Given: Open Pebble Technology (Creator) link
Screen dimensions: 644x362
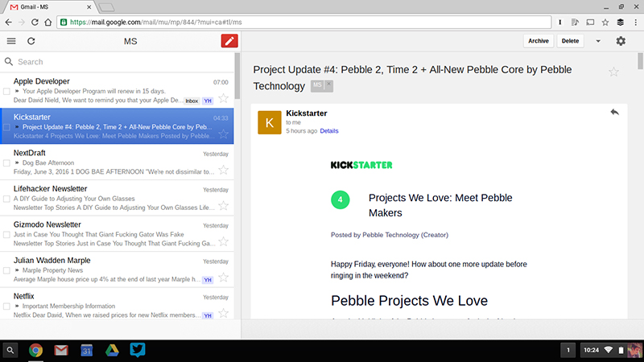Looking at the screenshot, I should [405, 235].
